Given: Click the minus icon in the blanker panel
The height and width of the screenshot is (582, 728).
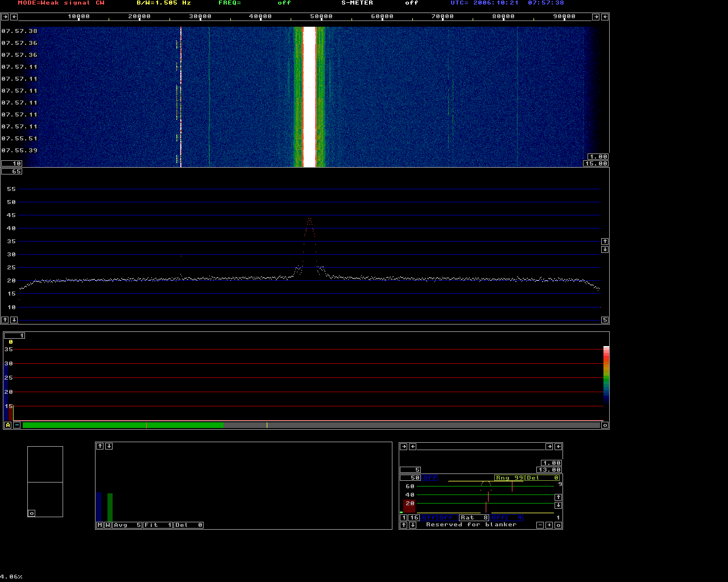Looking at the screenshot, I should click(540, 525).
